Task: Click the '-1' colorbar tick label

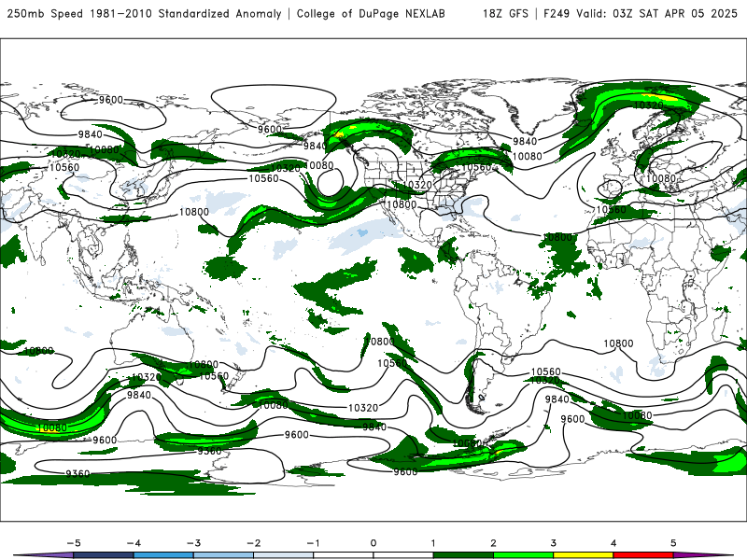Action: (x=313, y=543)
